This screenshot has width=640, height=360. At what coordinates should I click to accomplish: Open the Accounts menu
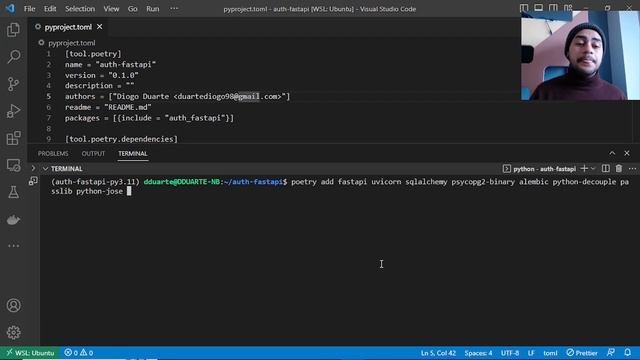click(13, 305)
